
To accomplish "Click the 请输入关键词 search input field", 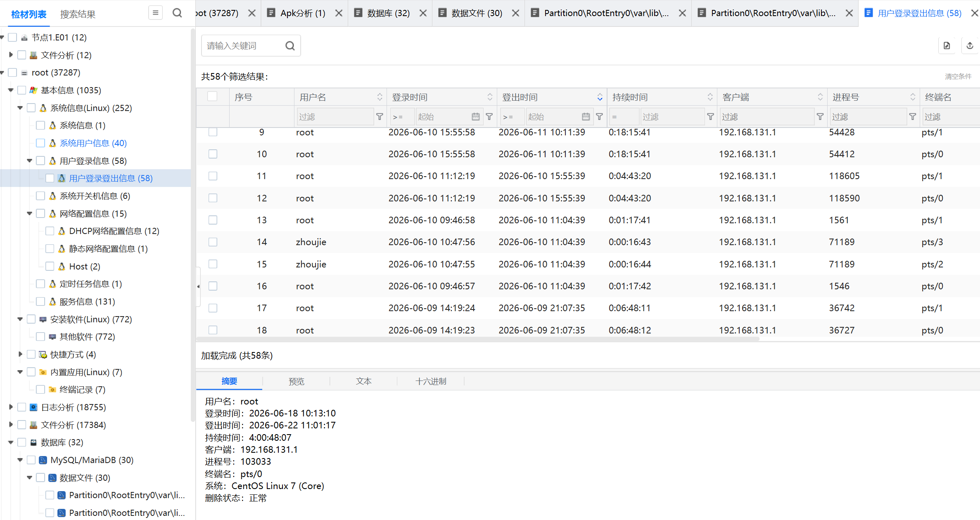I will tap(244, 46).
